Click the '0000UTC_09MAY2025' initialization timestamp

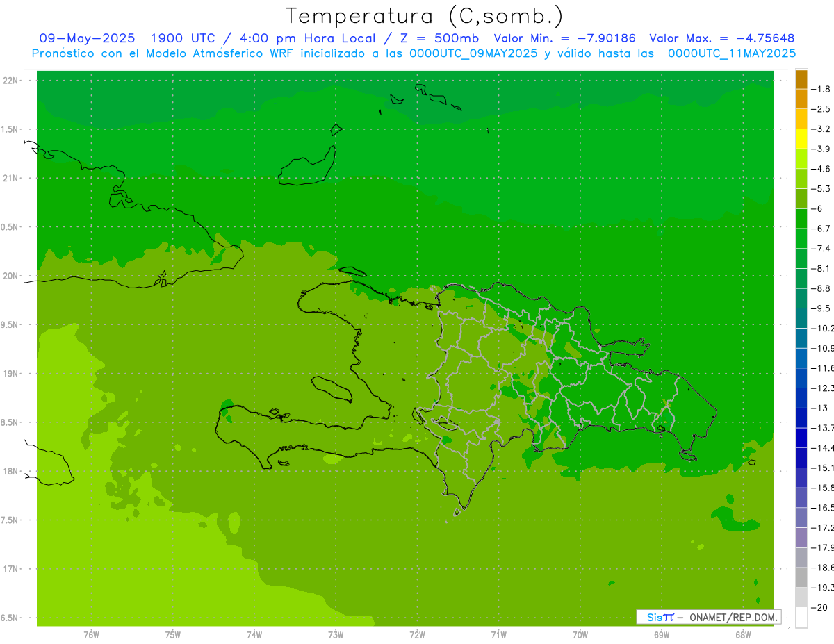[473, 53]
